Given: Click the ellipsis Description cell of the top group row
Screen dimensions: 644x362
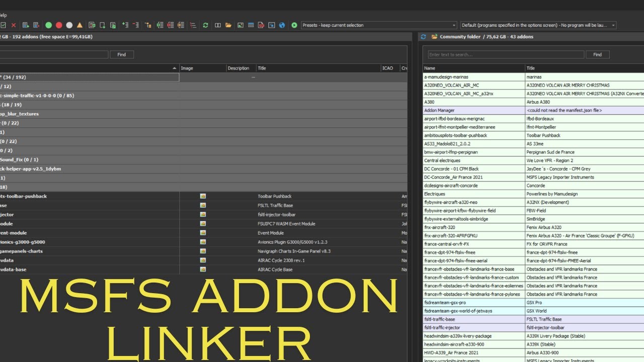Looking at the screenshot, I should pyautogui.click(x=253, y=77).
